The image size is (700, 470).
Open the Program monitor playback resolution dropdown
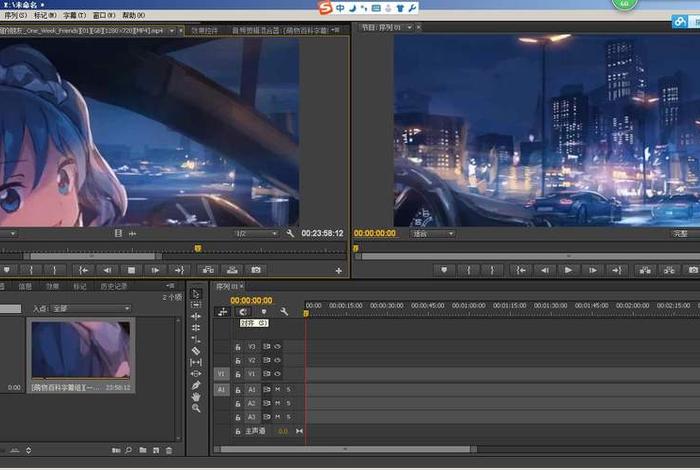tap(685, 234)
